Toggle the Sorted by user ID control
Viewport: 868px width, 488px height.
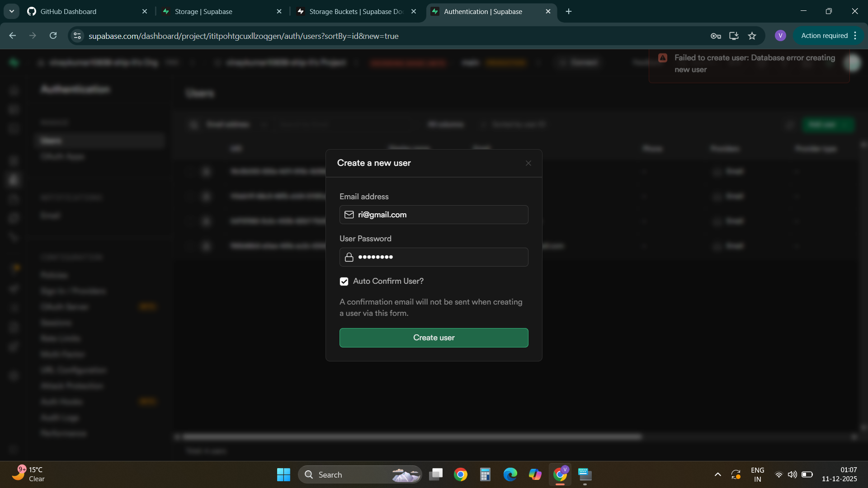(513, 124)
